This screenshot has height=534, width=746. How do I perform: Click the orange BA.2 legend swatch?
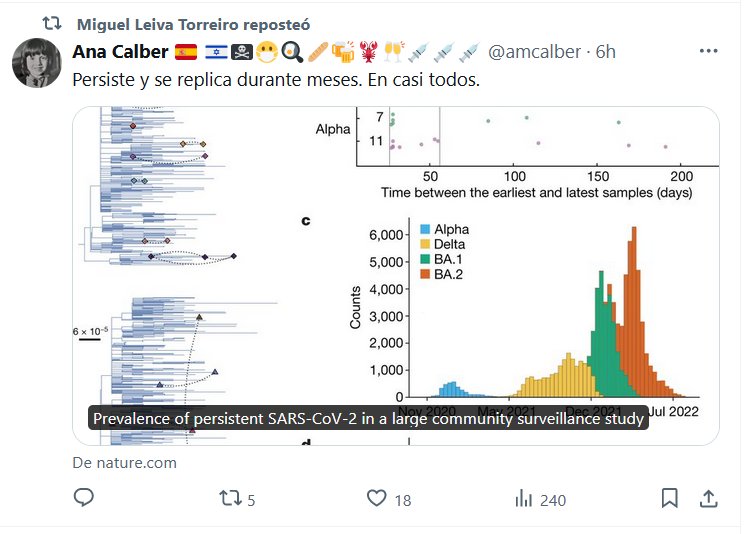425,273
